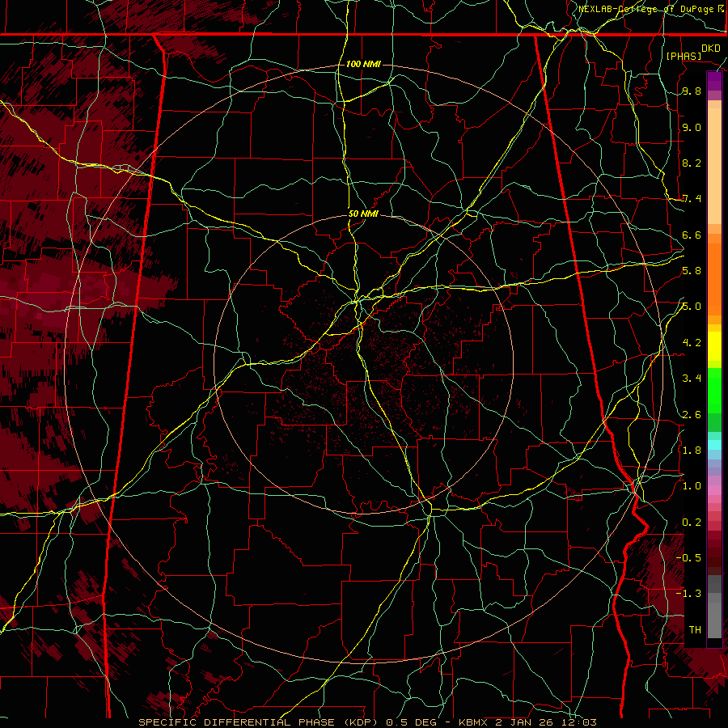The image size is (728, 728).
Task: Click the pink segment of color bar
Action: [x=714, y=491]
